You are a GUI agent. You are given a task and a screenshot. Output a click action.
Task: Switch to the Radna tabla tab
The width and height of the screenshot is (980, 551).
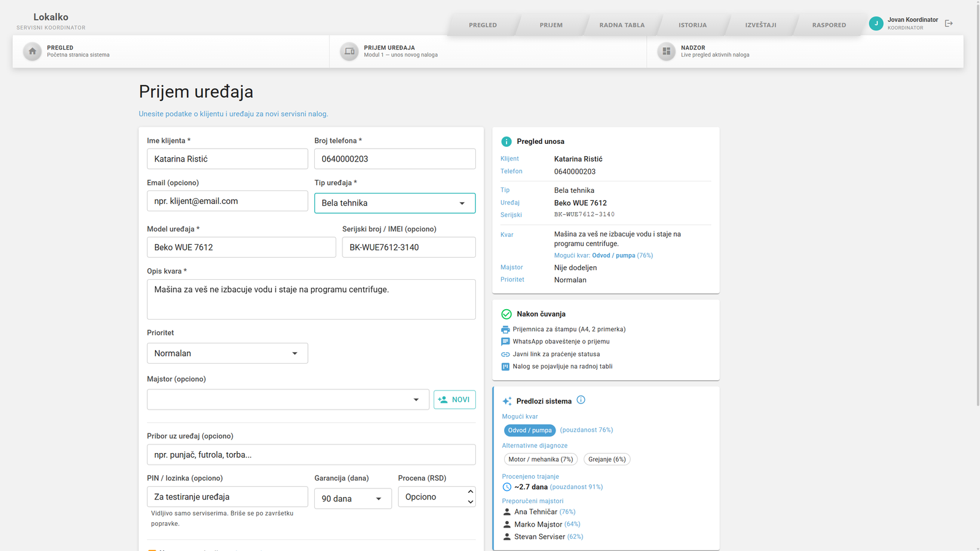(622, 25)
